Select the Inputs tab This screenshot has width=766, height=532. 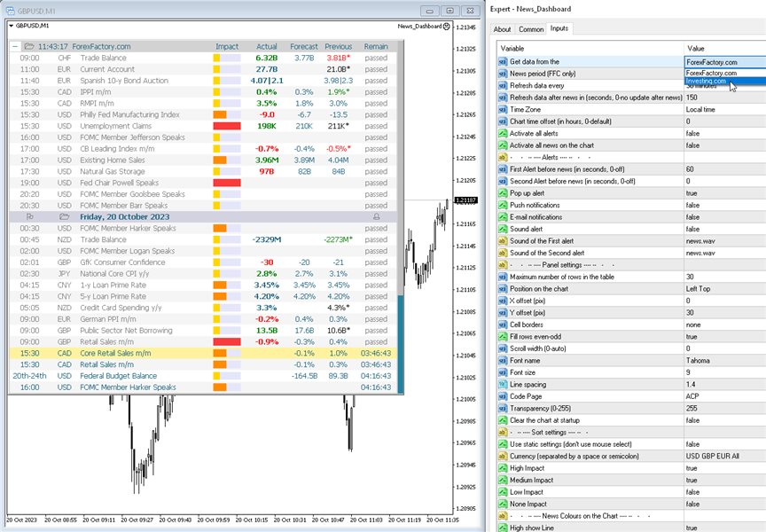pos(559,28)
